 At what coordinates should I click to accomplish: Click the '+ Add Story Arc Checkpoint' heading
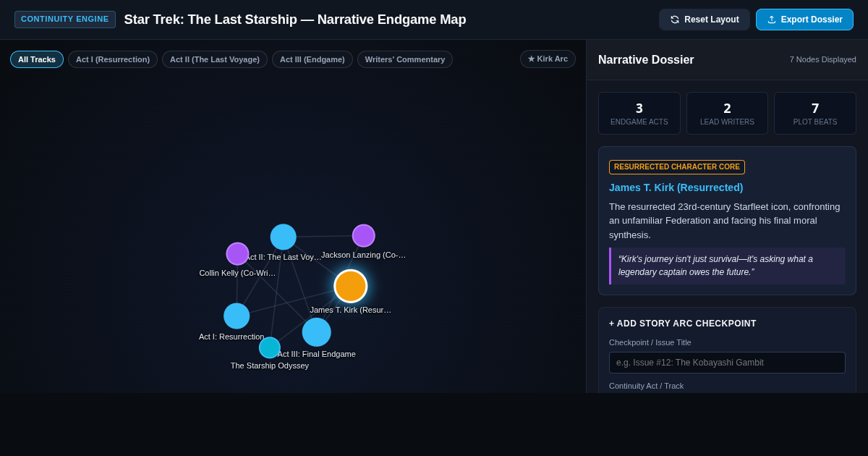pyautogui.click(x=683, y=324)
